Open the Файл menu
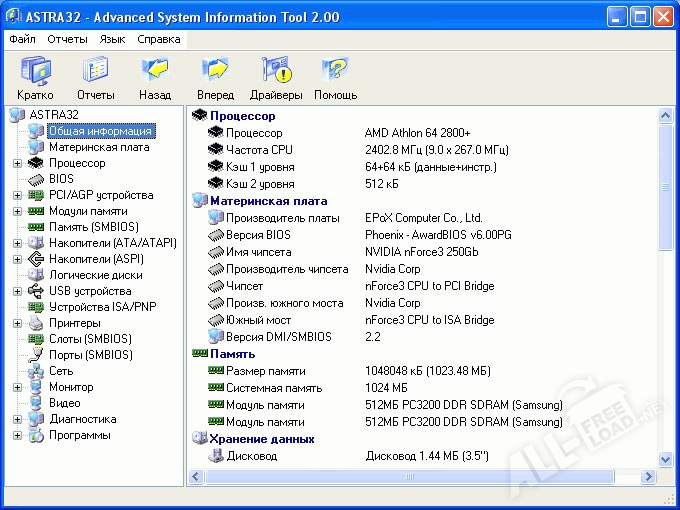This screenshot has height=510, width=680. pyautogui.click(x=22, y=39)
